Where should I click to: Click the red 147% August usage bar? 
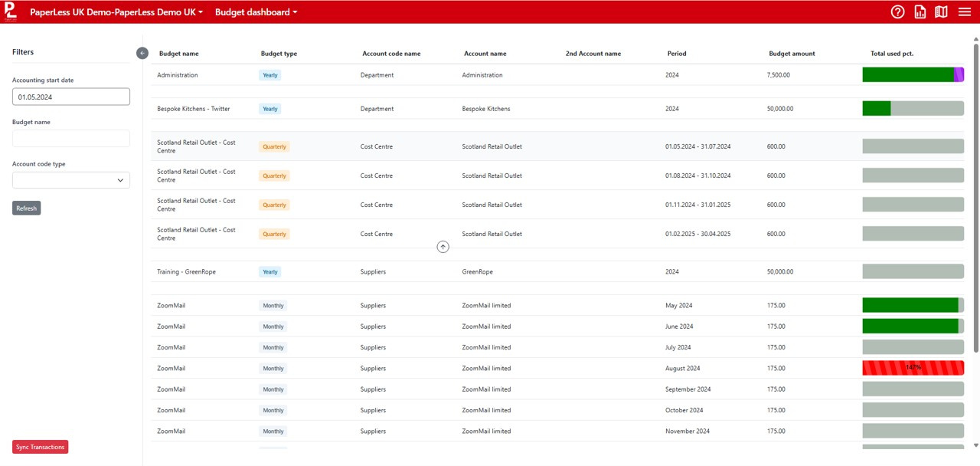pyautogui.click(x=913, y=368)
